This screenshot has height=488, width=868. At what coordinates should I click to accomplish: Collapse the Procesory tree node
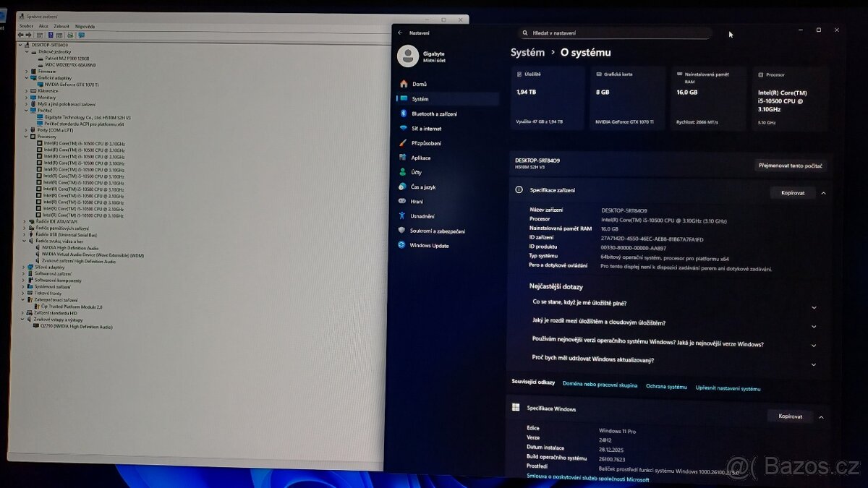(x=26, y=137)
